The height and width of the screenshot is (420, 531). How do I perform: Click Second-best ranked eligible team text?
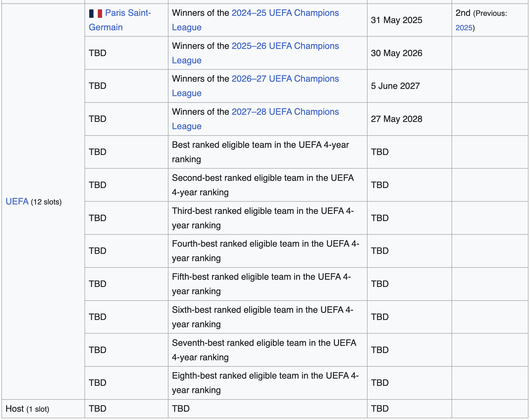263,185
